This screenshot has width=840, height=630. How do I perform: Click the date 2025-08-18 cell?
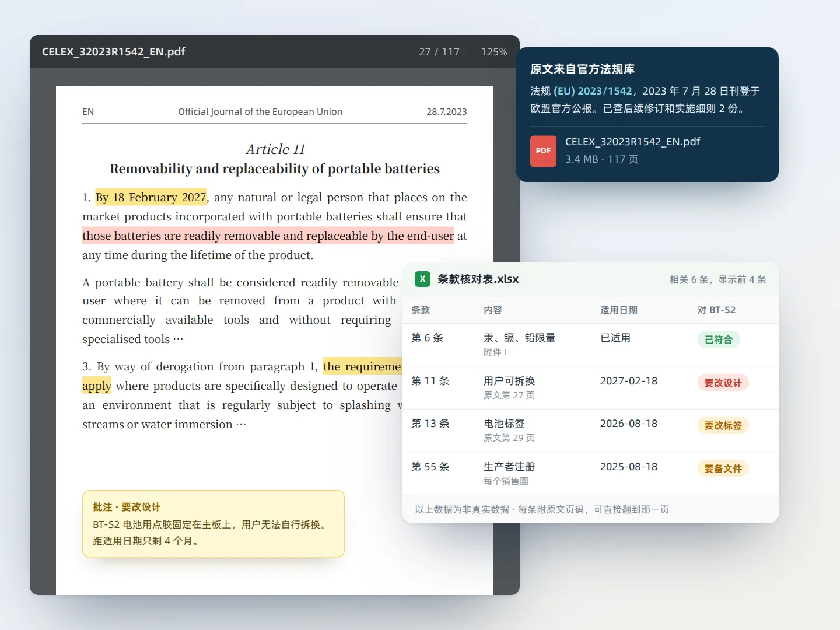tap(629, 467)
